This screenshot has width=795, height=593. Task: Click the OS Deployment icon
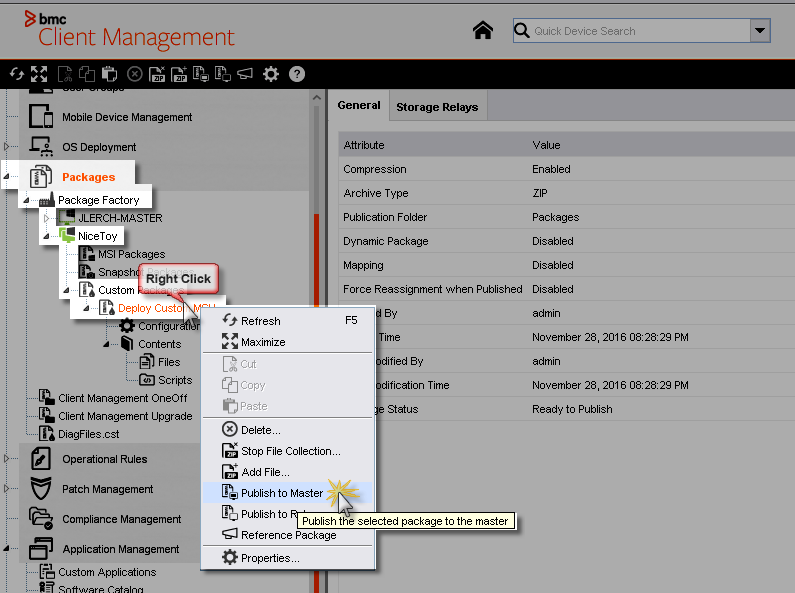click(x=41, y=146)
